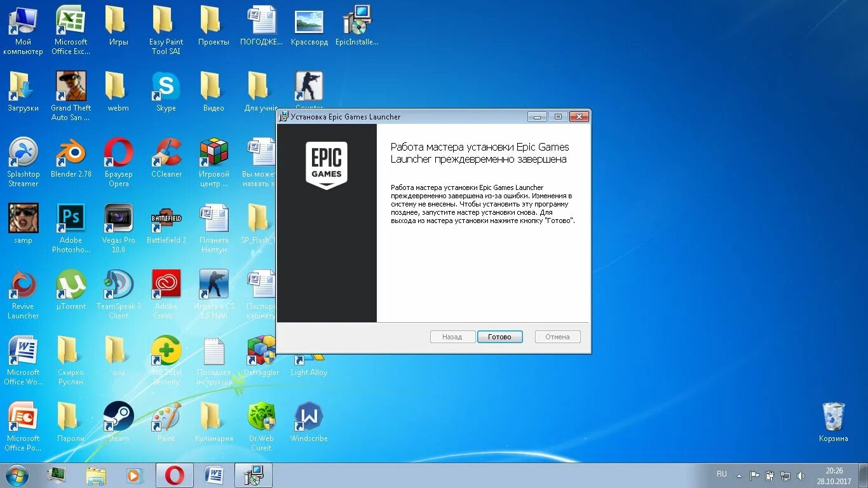
Task: Switch to Opera in taskbar
Action: click(175, 475)
